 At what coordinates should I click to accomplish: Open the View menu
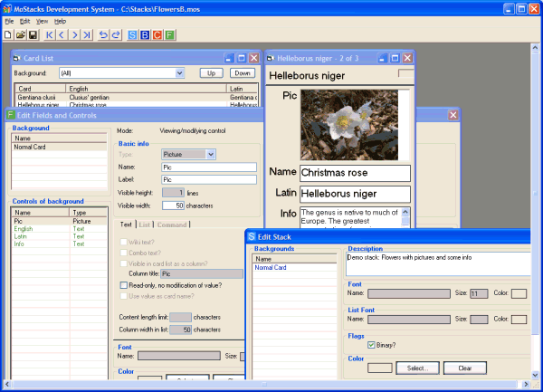click(42, 20)
